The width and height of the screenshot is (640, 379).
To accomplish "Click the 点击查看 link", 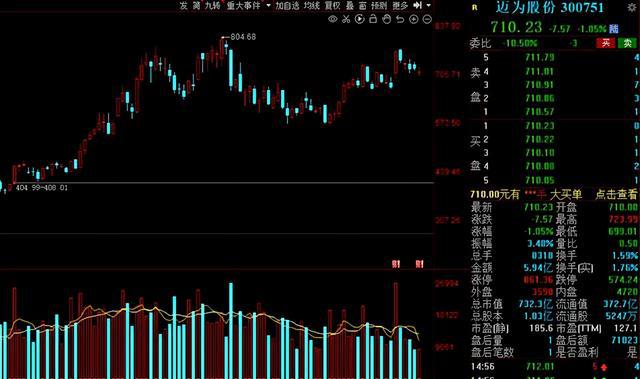I will click(616, 194).
